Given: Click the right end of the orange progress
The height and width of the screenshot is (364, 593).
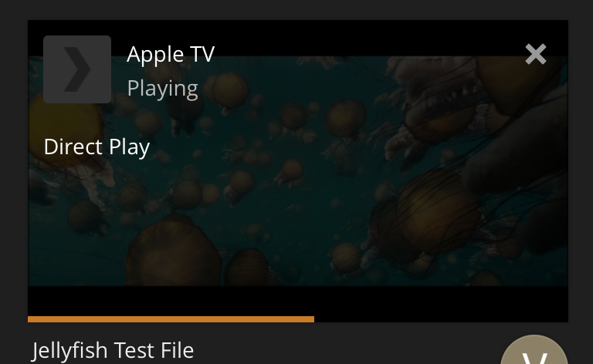Looking at the screenshot, I should coord(313,319).
